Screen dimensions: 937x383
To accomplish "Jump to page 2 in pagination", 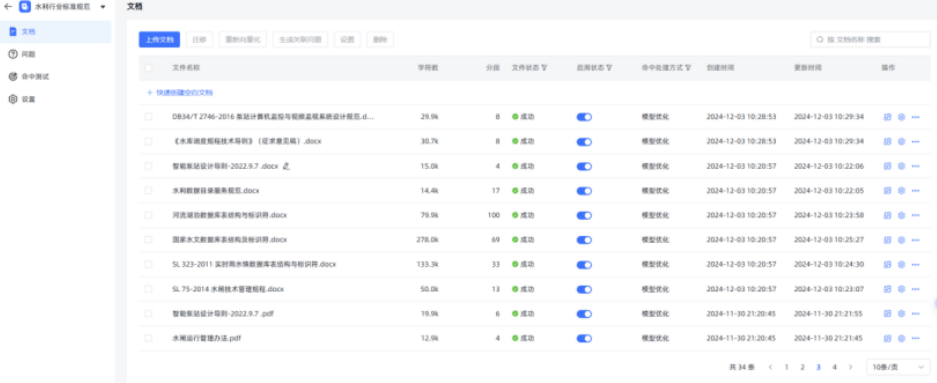I will coord(803,367).
